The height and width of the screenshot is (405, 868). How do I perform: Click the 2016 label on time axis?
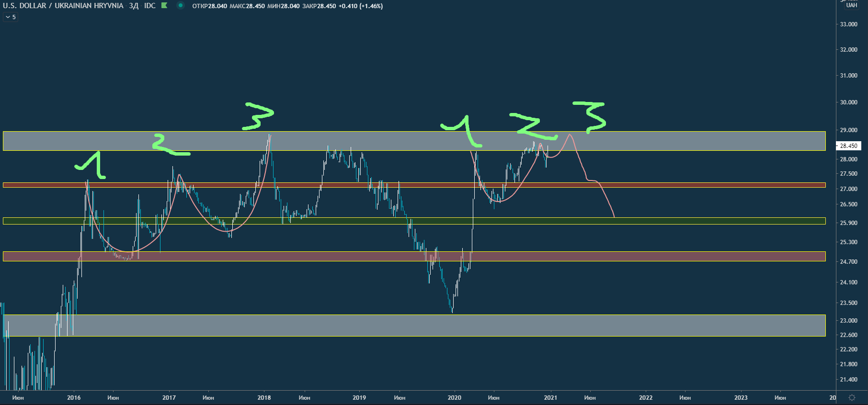pyautogui.click(x=74, y=398)
